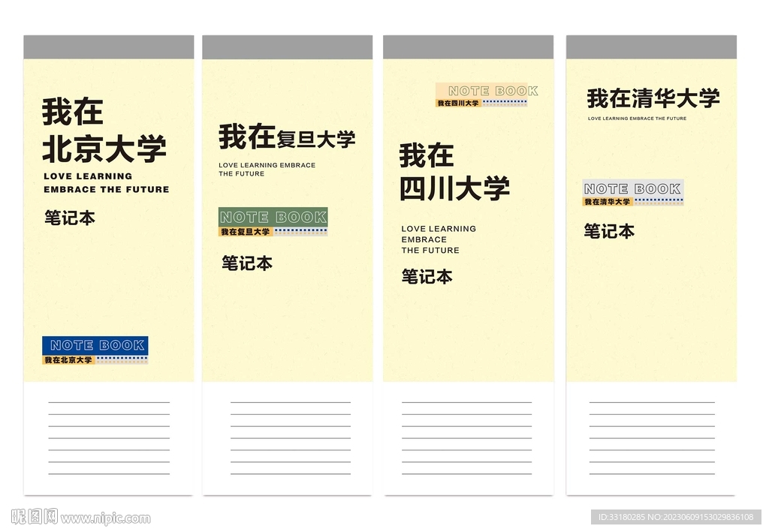Click the 我在北京大学 label strip under the blue badge

tap(68, 360)
